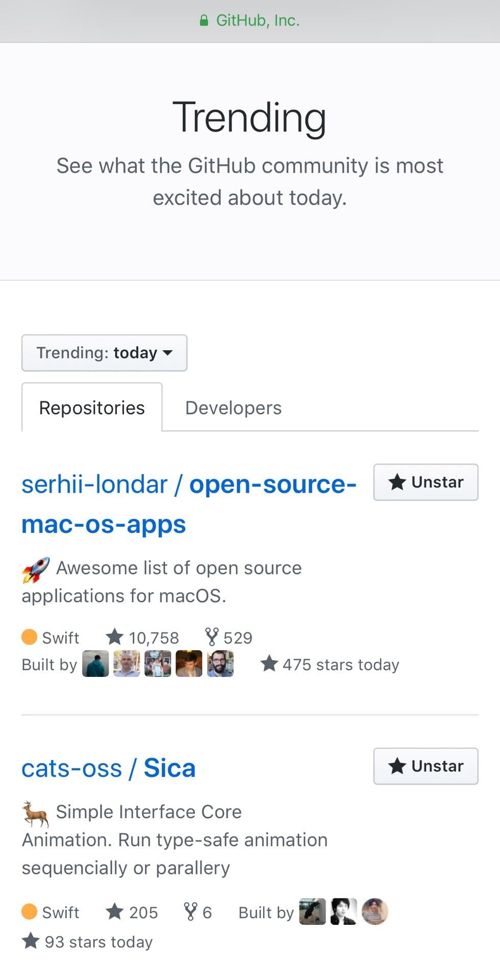Image resolution: width=500 pixels, height=980 pixels.
Task: Click the orange Swift language dot for Sica
Action: point(30,912)
